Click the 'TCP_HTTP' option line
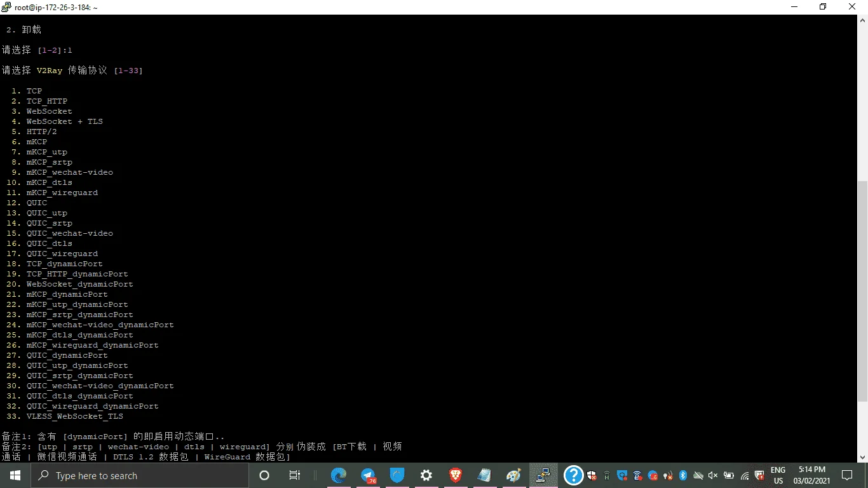Image resolution: width=868 pixels, height=488 pixels. point(47,101)
